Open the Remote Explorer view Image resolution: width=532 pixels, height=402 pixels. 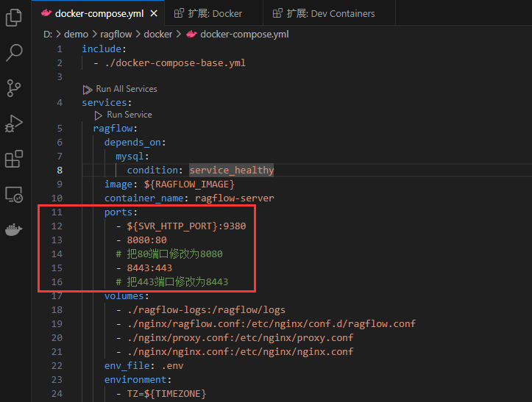pyautogui.click(x=14, y=195)
